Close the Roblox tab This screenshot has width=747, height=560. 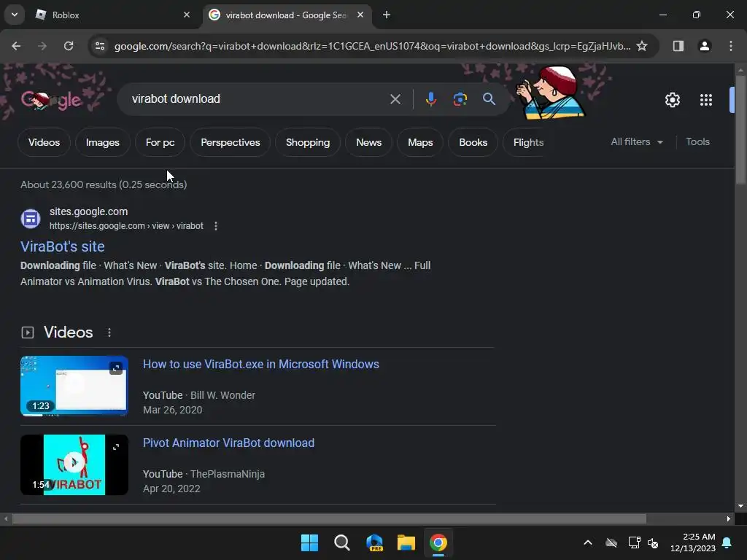coord(187,15)
